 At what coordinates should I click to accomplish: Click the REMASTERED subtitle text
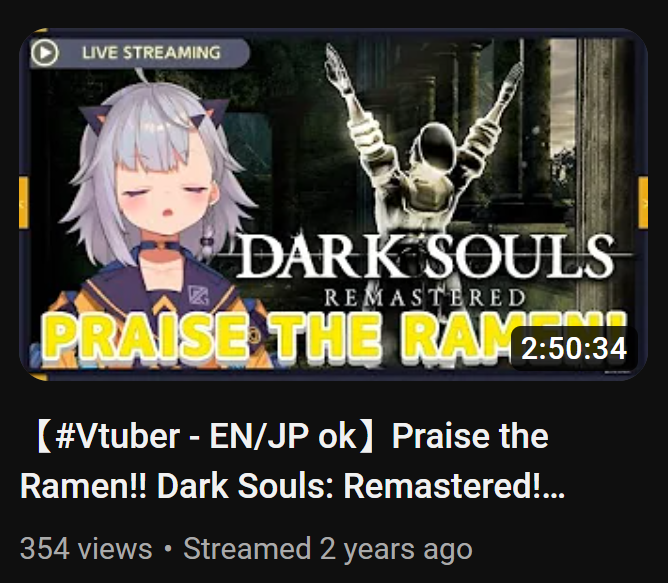click(x=424, y=297)
